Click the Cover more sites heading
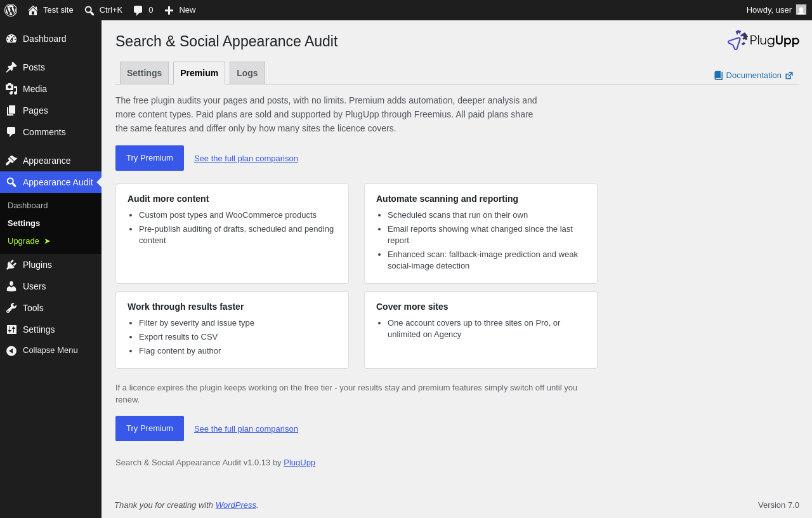 click(x=412, y=307)
